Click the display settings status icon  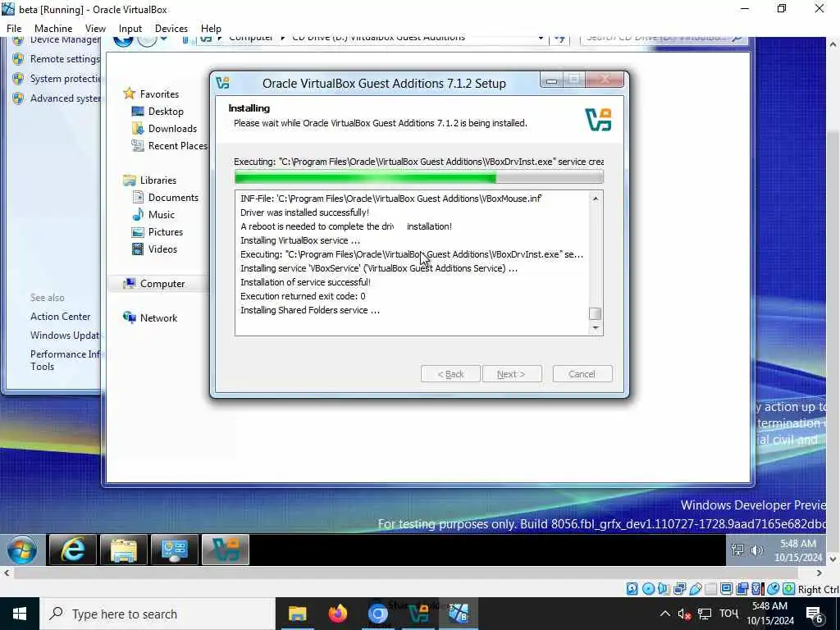(x=727, y=589)
